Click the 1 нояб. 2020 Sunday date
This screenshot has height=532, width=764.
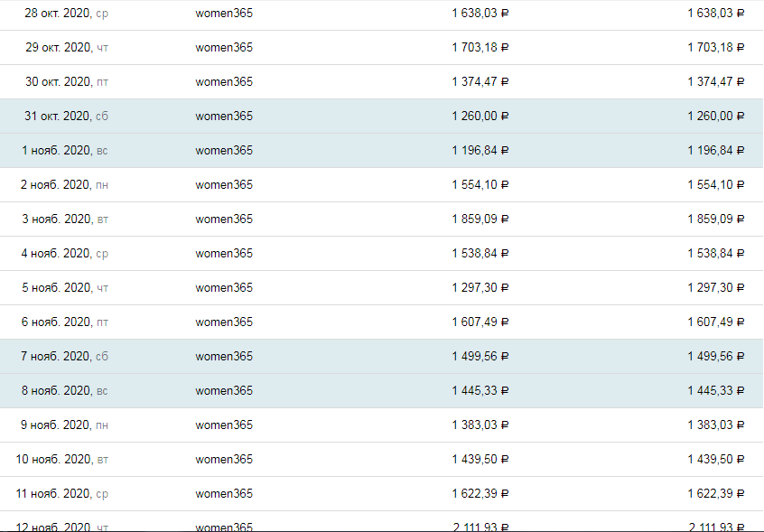click(x=65, y=151)
